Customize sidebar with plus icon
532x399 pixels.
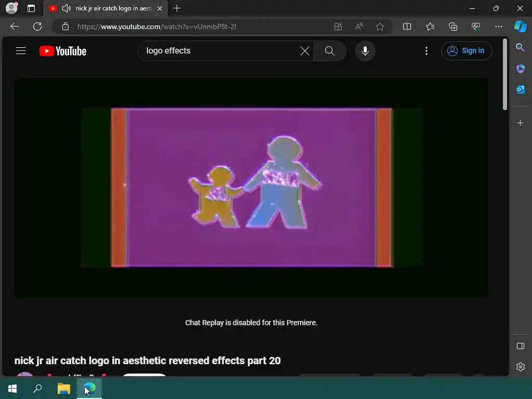520,123
